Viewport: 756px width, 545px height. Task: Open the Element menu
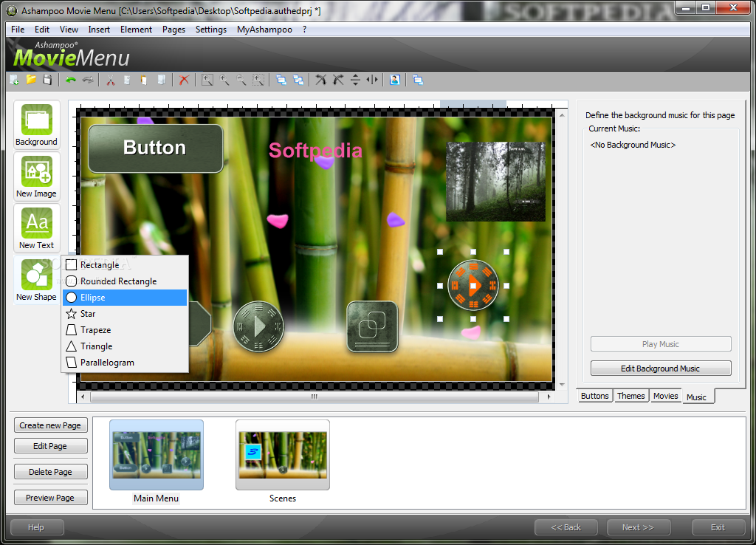(136, 30)
